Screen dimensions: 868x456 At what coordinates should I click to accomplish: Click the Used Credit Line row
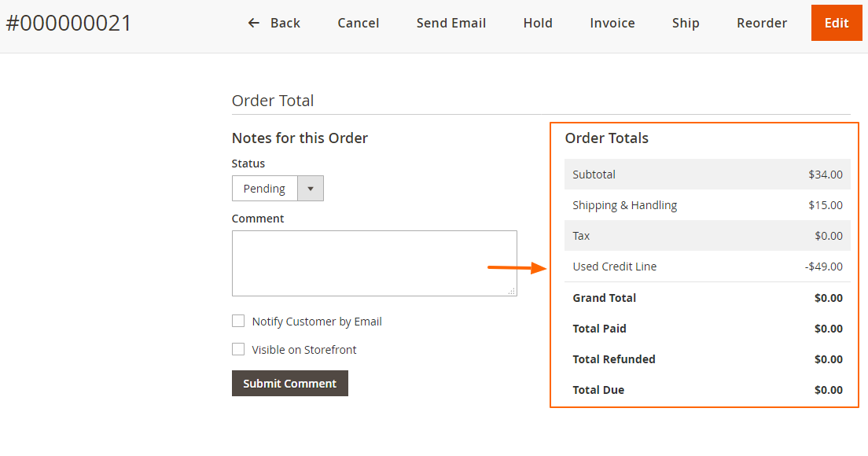point(706,267)
